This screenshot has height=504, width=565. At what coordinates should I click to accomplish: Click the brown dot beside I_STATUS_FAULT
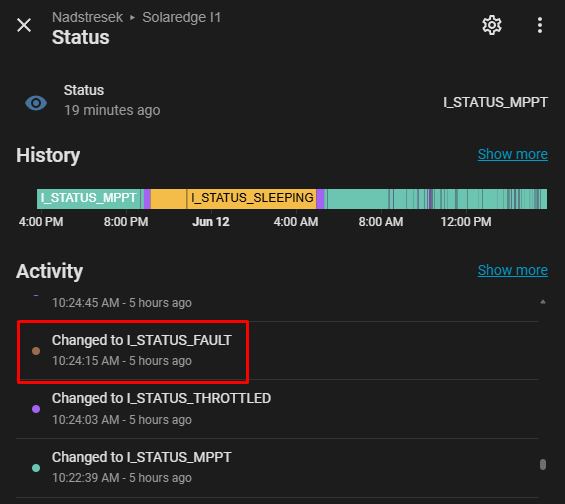click(36, 351)
